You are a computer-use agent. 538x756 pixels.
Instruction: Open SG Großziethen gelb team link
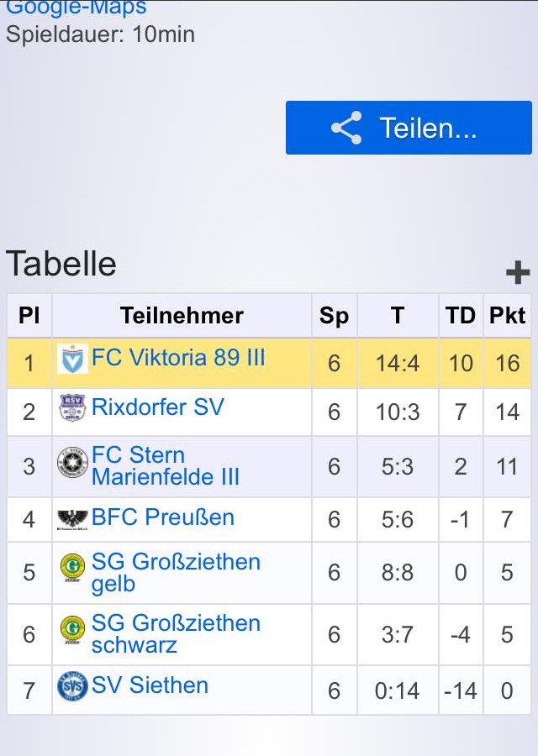tap(176, 573)
